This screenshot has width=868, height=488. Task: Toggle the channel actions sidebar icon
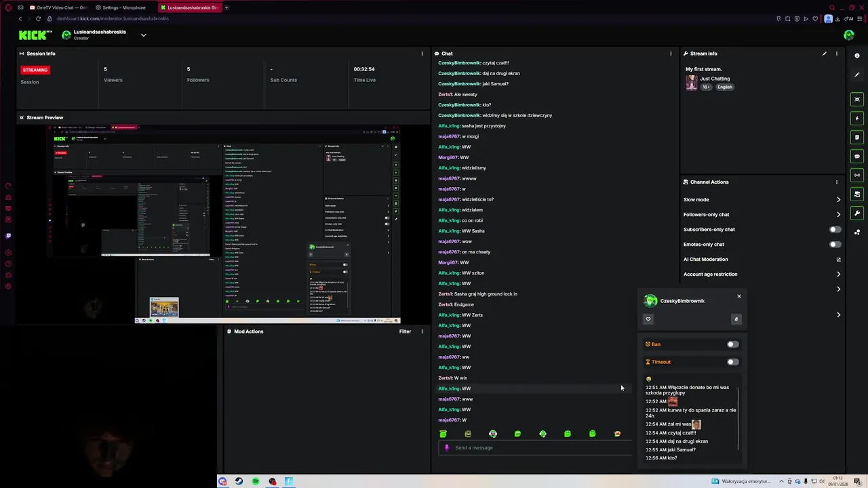857,195
